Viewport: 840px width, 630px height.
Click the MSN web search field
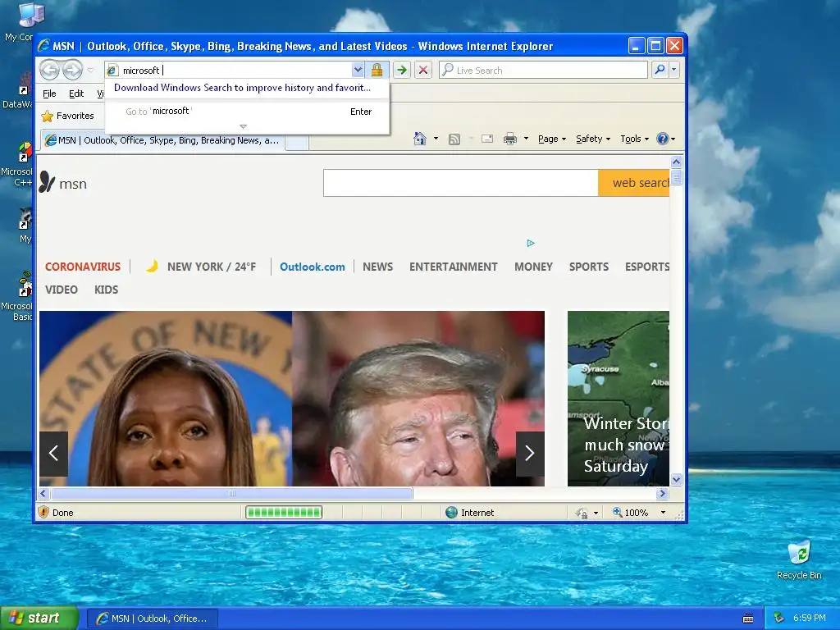tap(461, 183)
